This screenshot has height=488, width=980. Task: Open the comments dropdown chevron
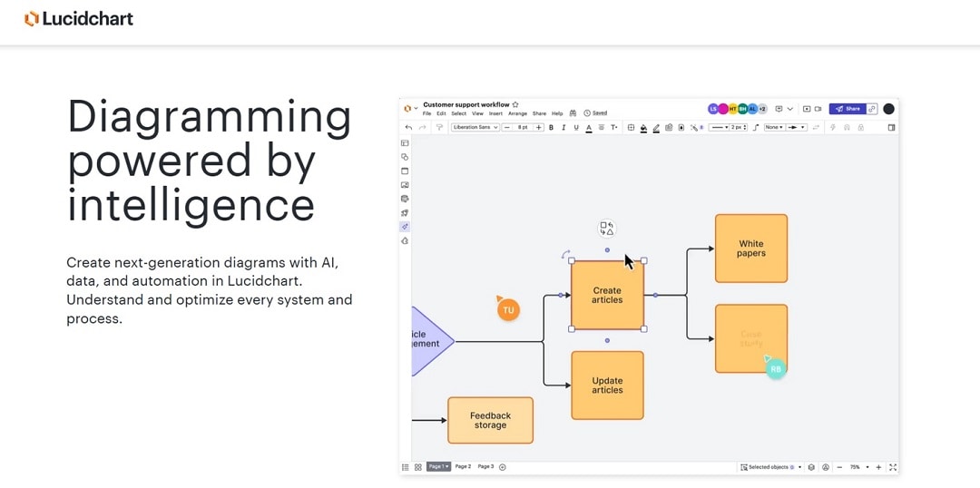[x=790, y=109]
